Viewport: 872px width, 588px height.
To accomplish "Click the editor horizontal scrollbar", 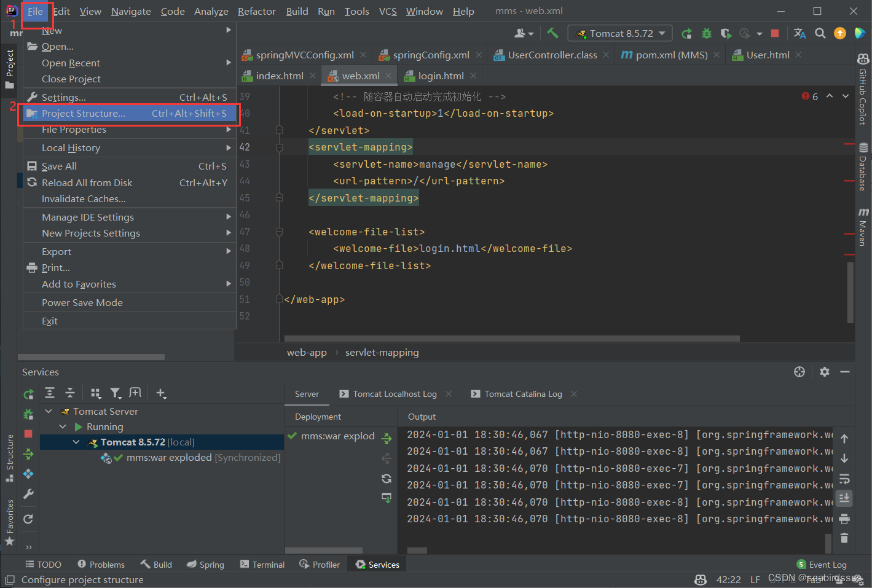I will [x=512, y=339].
